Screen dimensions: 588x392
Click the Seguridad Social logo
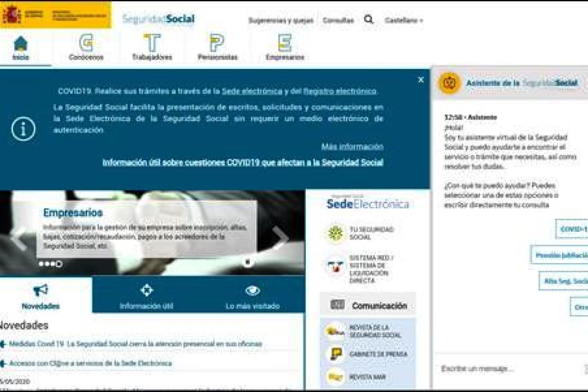click(158, 18)
